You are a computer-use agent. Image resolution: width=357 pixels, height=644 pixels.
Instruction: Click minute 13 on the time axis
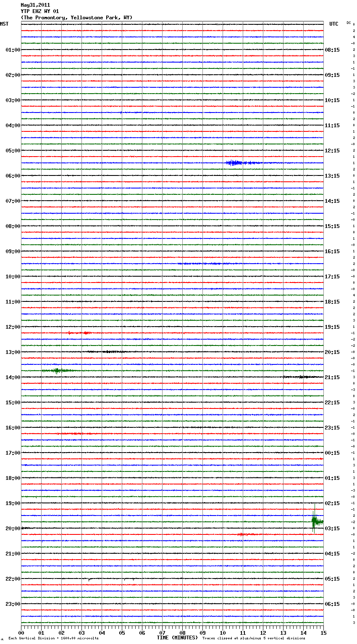[283, 633]
